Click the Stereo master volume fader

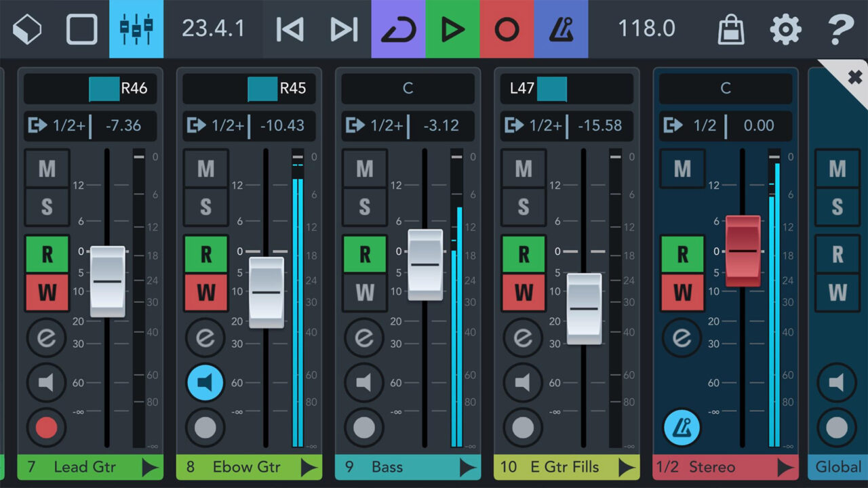[744, 251]
